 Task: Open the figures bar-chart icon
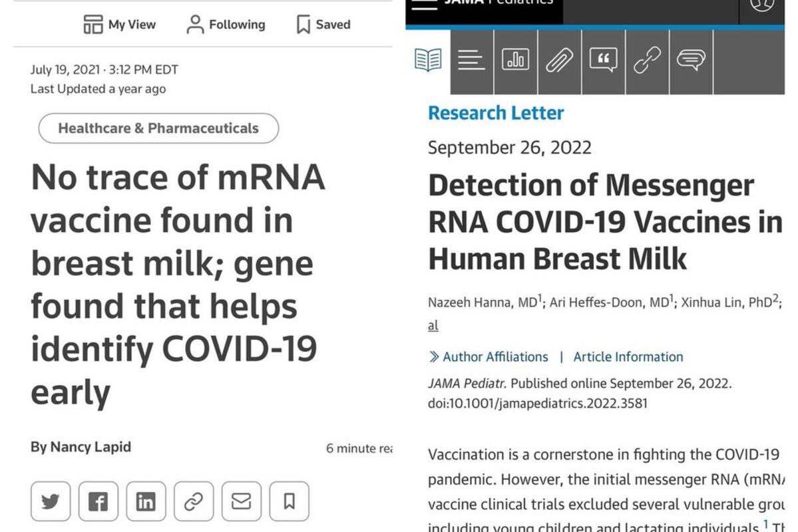(516, 61)
